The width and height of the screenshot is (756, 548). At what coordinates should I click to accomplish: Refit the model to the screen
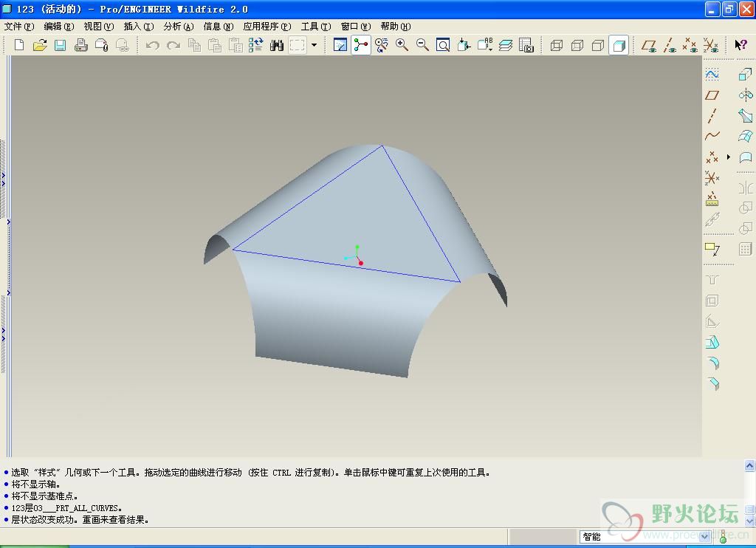coord(443,45)
